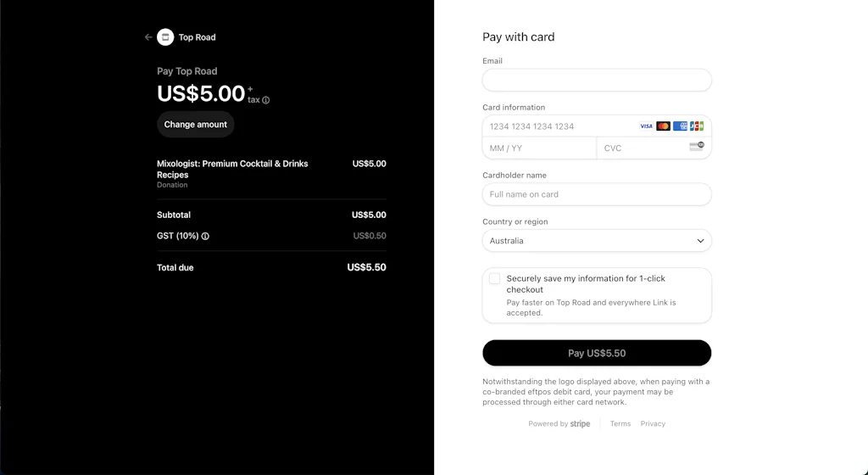Image resolution: width=868 pixels, height=475 pixels.
Task: Focus the Email input field
Action: click(x=597, y=81)
